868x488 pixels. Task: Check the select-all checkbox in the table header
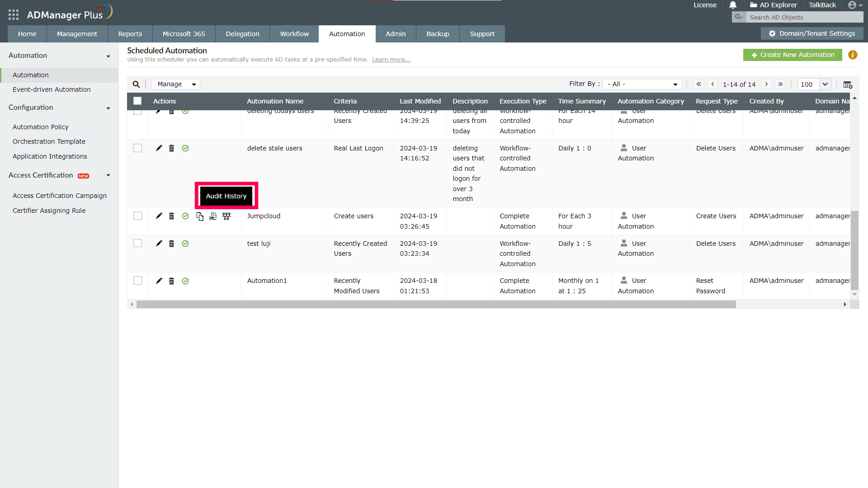tap(137, 101)
